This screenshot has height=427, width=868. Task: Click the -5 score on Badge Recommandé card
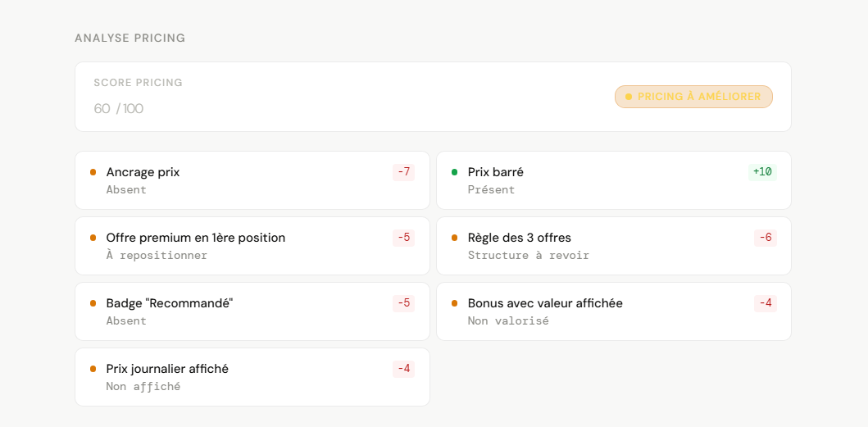403,303
